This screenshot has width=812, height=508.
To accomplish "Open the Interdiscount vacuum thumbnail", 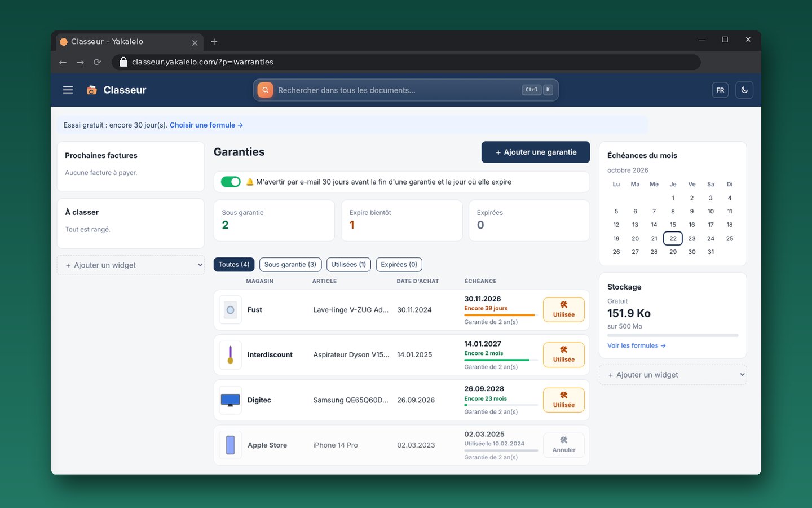I will 230,355.
